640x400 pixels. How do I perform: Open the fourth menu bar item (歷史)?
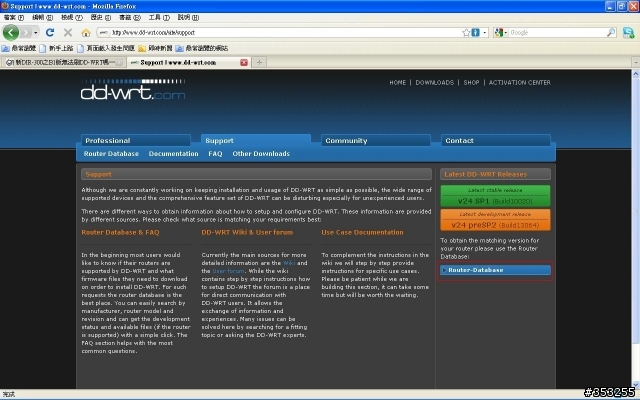pyautogui.click(x=101, y=18)
